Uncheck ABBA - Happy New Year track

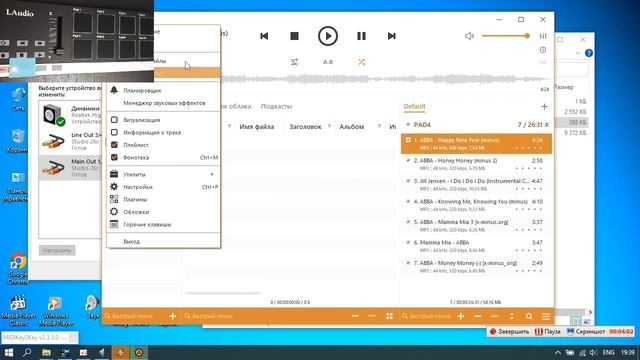pos(408,140)
